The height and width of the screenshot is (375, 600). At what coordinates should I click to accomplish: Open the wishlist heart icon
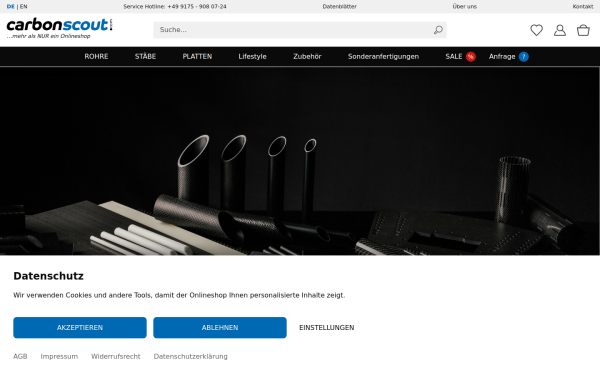[x=536, y=30]
